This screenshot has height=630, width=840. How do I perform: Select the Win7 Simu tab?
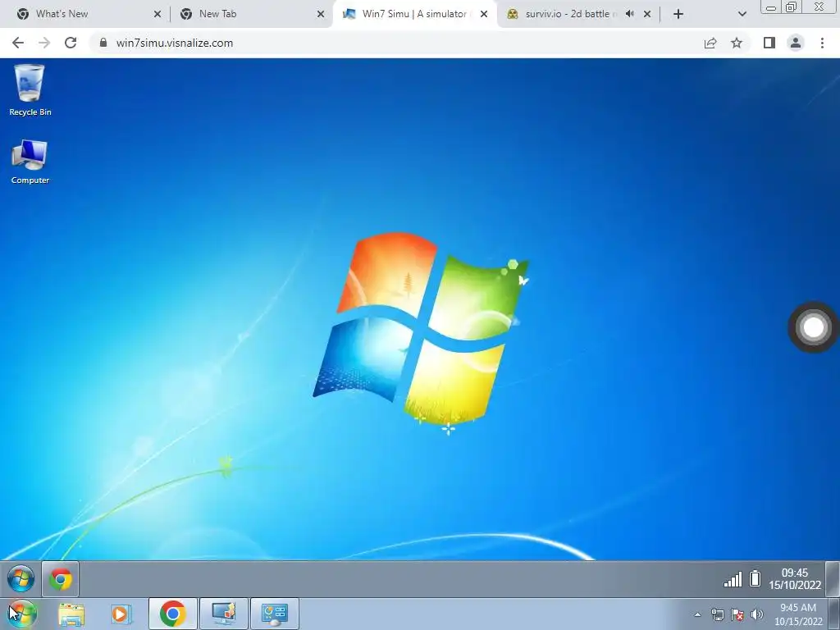tap(414, 14)
